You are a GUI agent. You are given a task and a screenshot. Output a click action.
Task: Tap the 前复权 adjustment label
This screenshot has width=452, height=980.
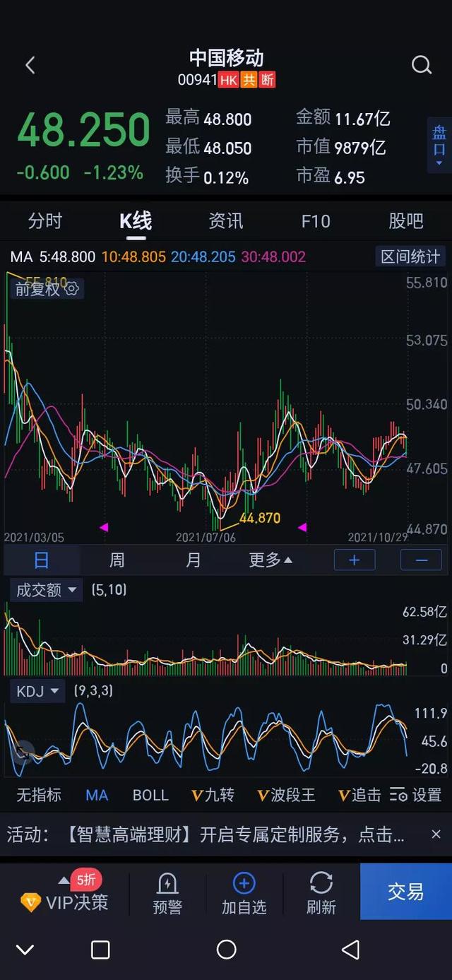pos(37,288)
